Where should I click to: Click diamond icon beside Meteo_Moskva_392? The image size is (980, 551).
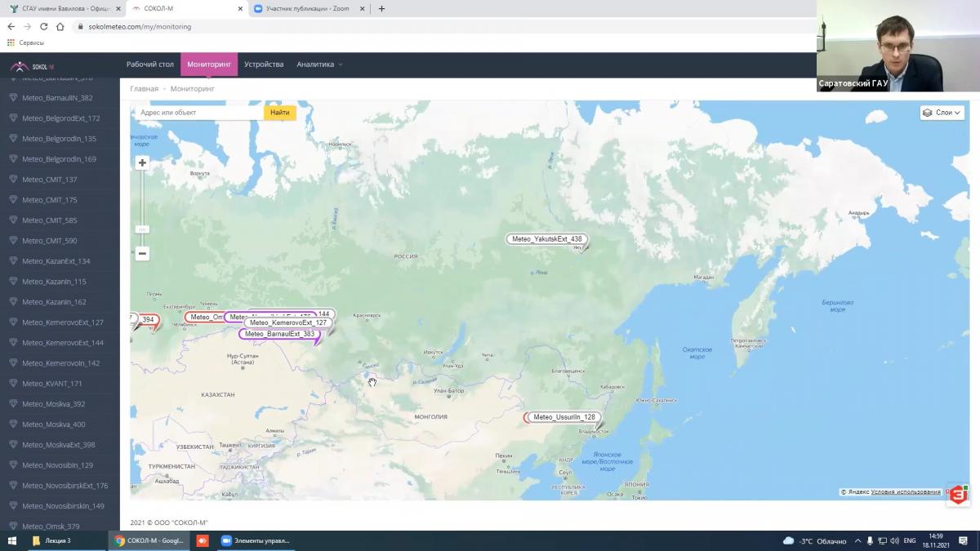point(12,404)
